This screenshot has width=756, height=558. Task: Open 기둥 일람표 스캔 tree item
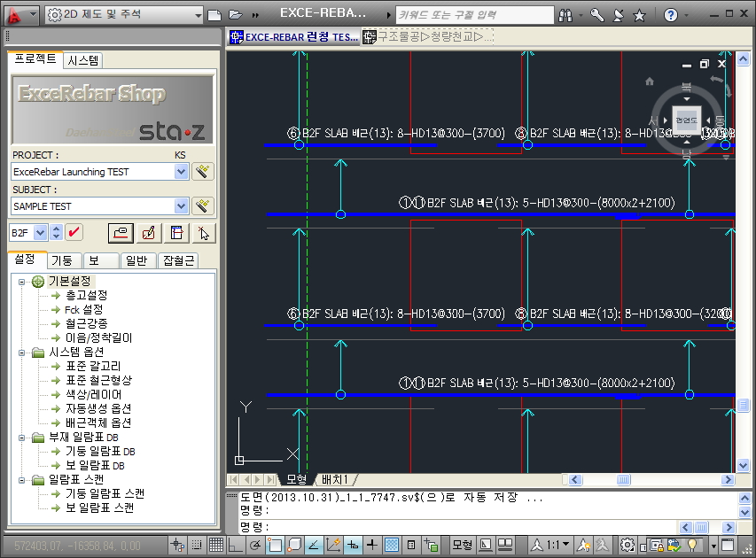click(x=105, y=494)
